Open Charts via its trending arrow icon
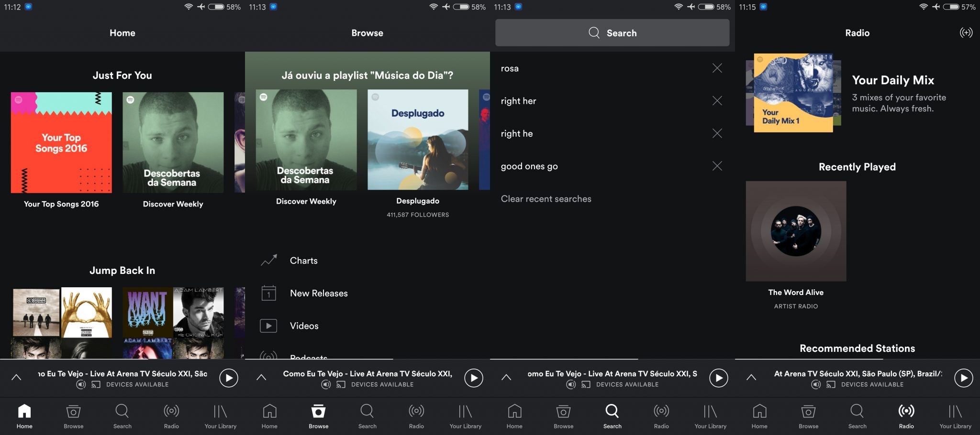The height and width of the screenshot is (435, 980). 269,261
